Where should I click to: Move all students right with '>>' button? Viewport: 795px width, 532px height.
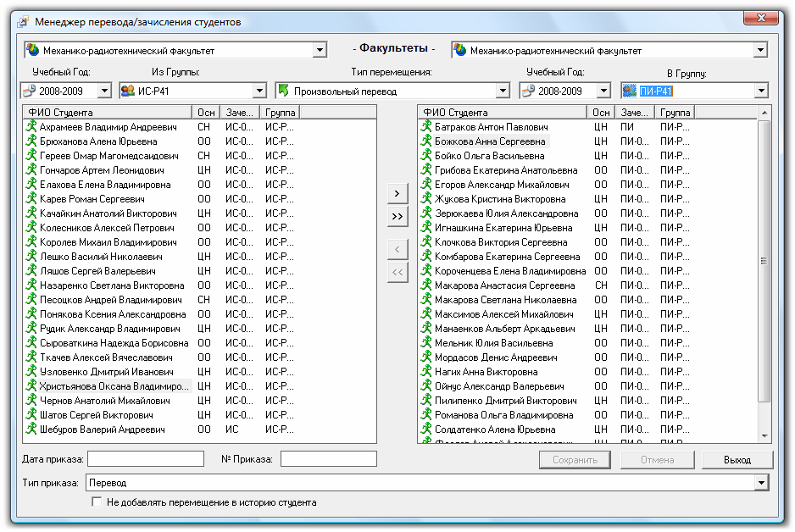397,217
